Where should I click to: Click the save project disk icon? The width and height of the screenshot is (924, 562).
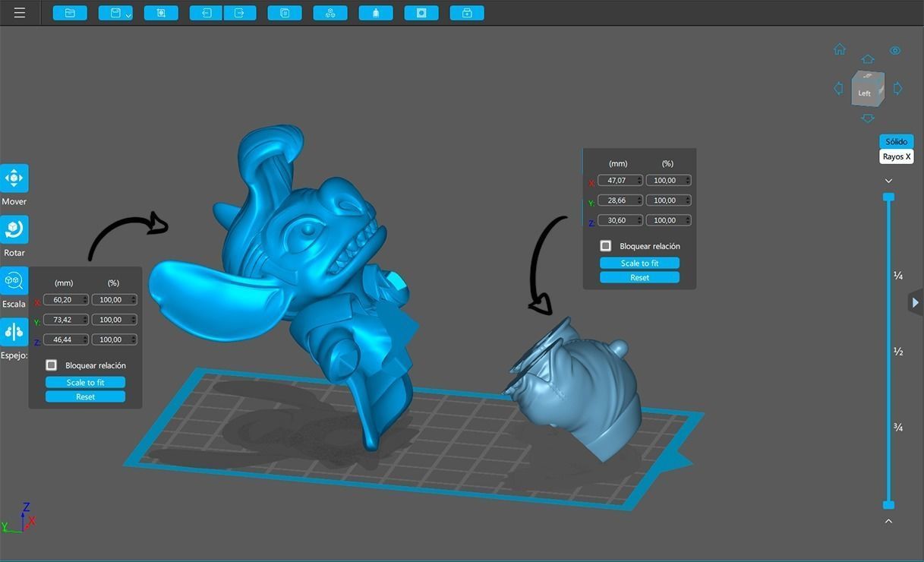[114, 13]
